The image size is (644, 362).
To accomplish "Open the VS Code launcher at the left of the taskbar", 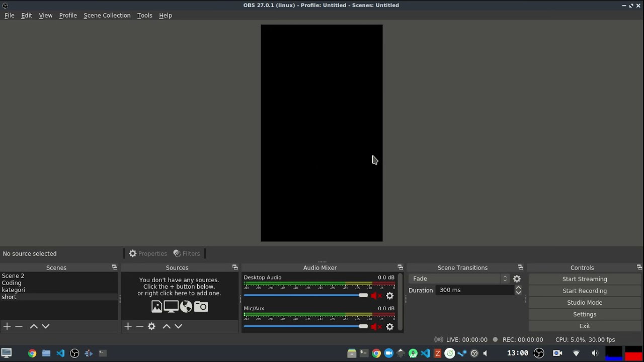I will point(60,353).
